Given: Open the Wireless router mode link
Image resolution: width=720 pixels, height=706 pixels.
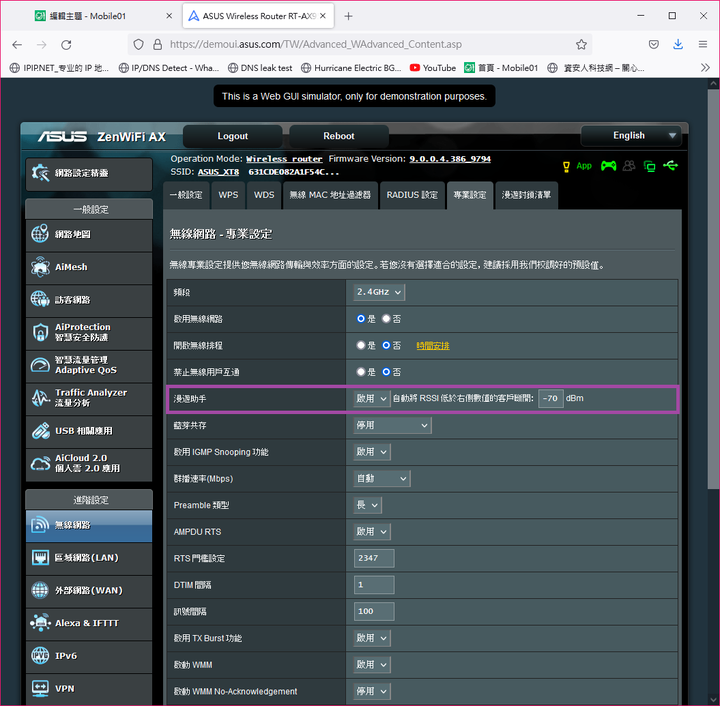Looking at the screenshot, I should pyautogui.click(x=284, y=159).
